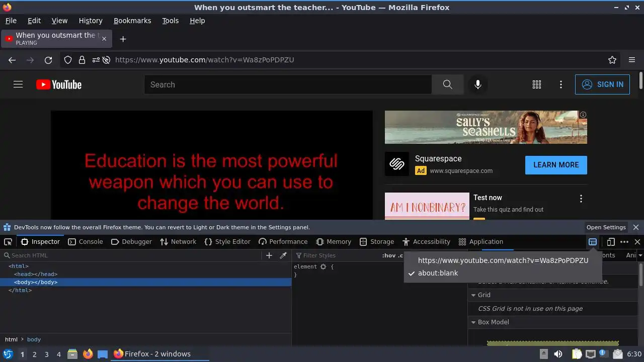Open the Storage panel
Viewport: 644px width, 362px height.
[x=377, y=242]
